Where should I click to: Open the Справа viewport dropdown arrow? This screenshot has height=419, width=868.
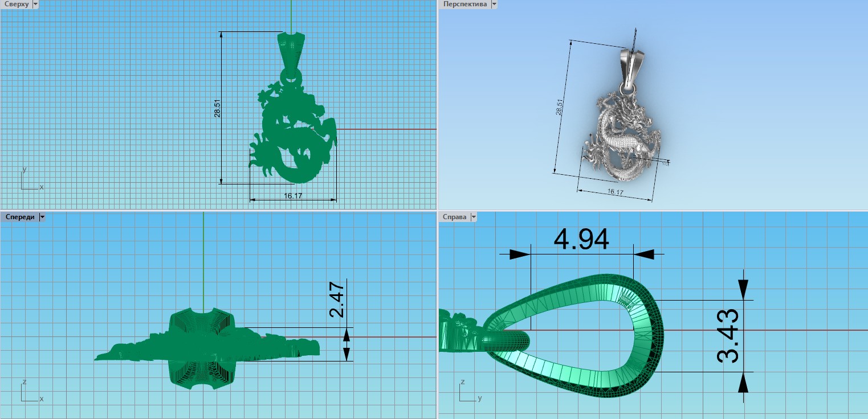click(x=472, y=217)
